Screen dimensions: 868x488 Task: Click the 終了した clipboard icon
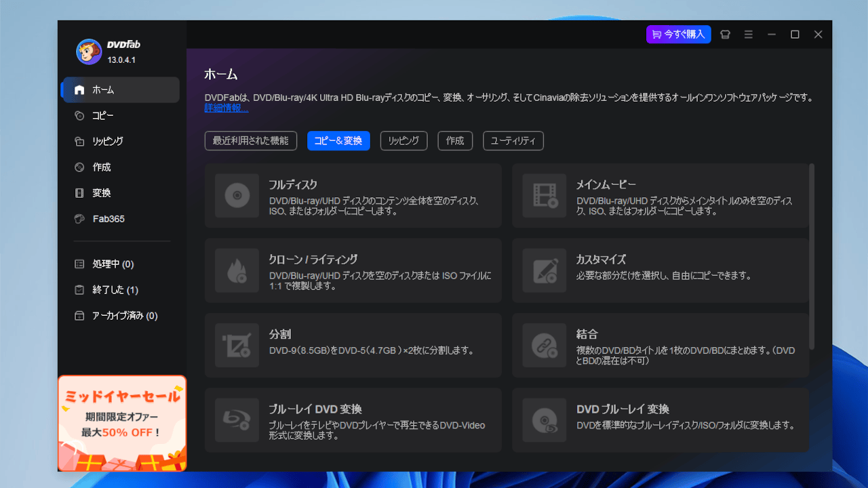pyautogui.click(x=79, y=290)
